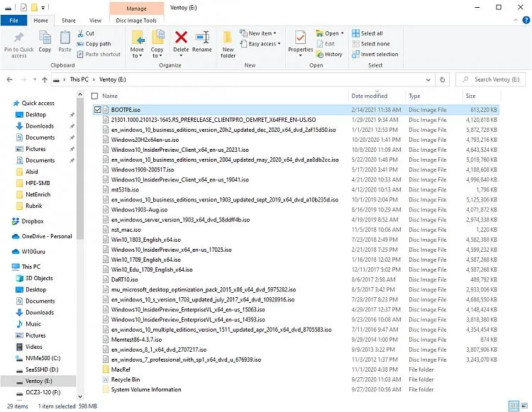Expand the Easy access dropdown
Screen dimensions: 532x412
point(279,44)
